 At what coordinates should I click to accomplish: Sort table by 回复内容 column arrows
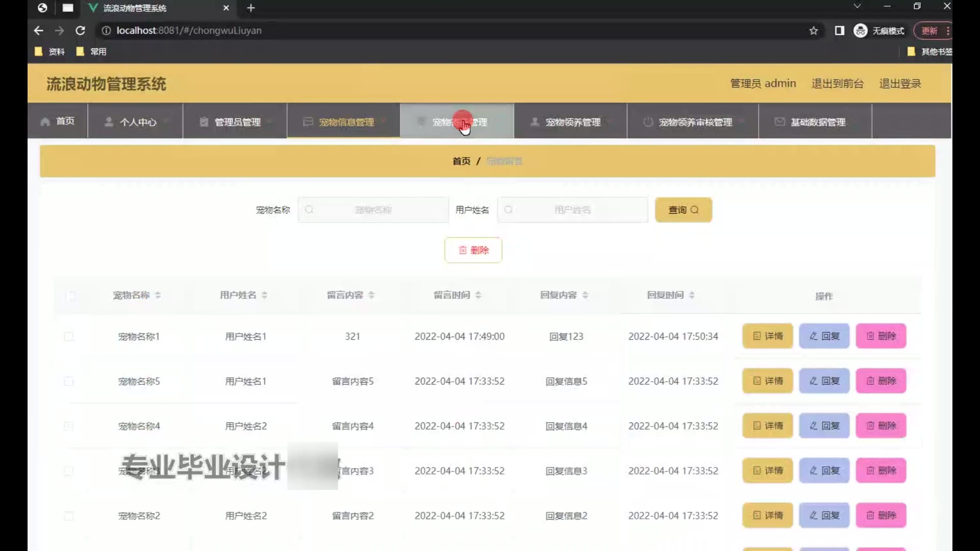pyautogui.click(x=585, y=295)
